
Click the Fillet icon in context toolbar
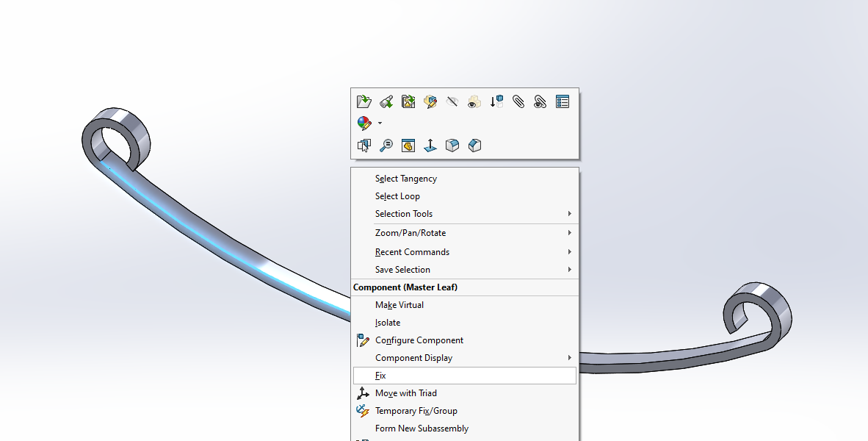pyautogui.click(x=452, y=146)
